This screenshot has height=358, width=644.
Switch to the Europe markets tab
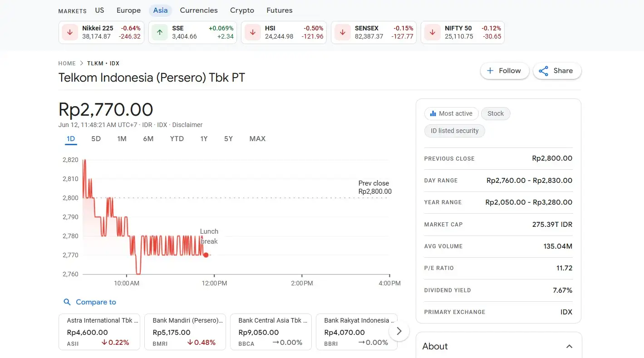point(128,10)
